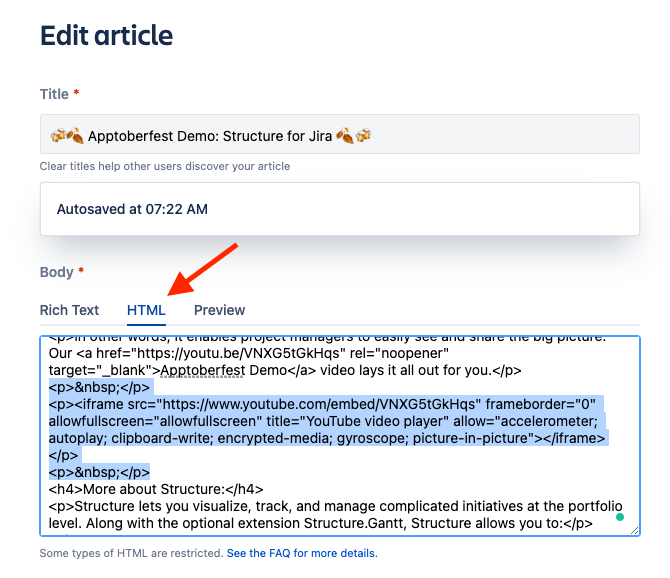Open the Preview tab
670x578 pixels.
[x=220, y=310]
